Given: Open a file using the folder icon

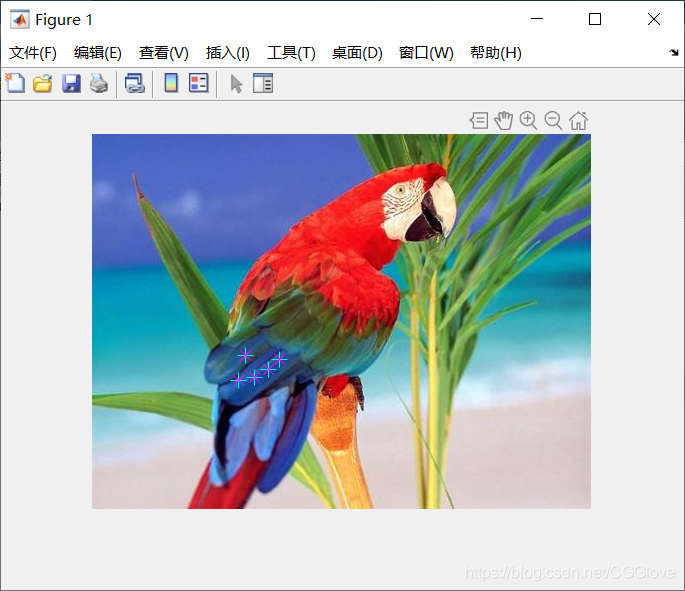Looking at the screenshot, I should click(43, 83).
